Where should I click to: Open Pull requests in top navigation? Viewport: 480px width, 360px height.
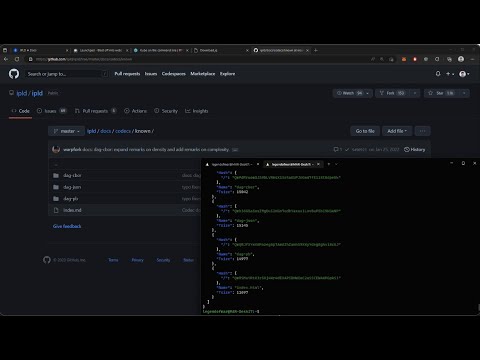(127, 74)
